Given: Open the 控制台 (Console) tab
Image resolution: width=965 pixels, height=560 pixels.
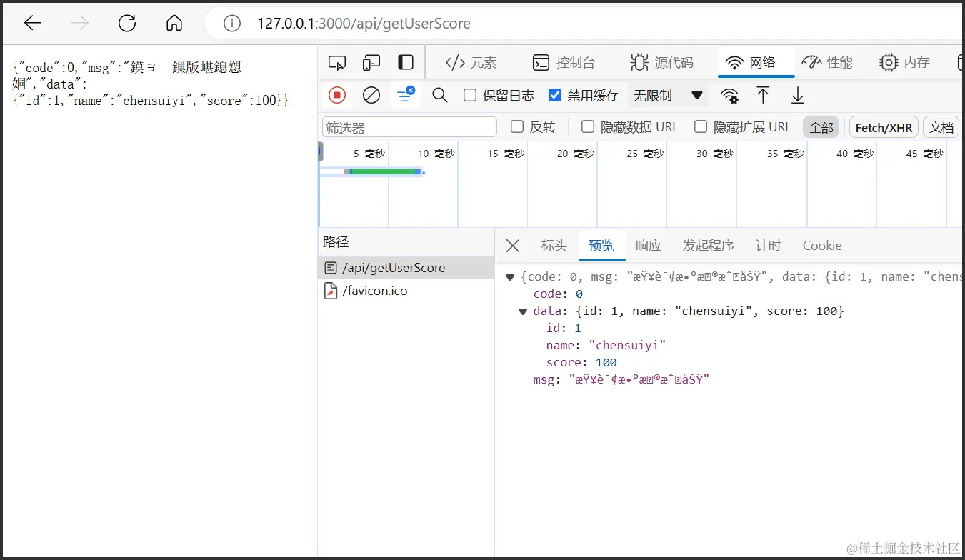Looking at the screenshot, I should [564, 63].
